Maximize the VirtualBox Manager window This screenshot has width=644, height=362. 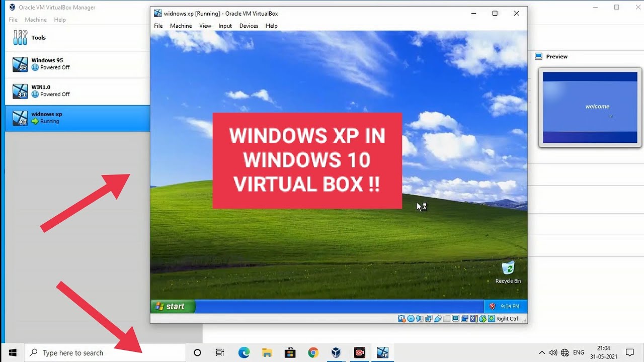616,7
